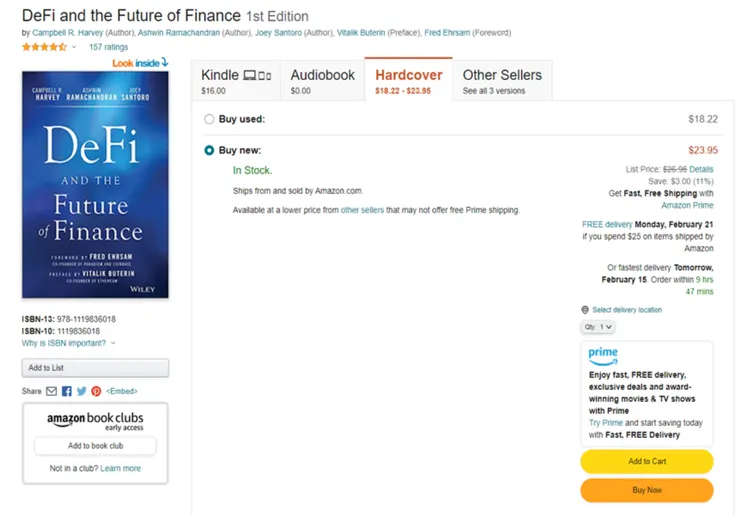Switch to the Audiobook format tab

pos(322,81)
